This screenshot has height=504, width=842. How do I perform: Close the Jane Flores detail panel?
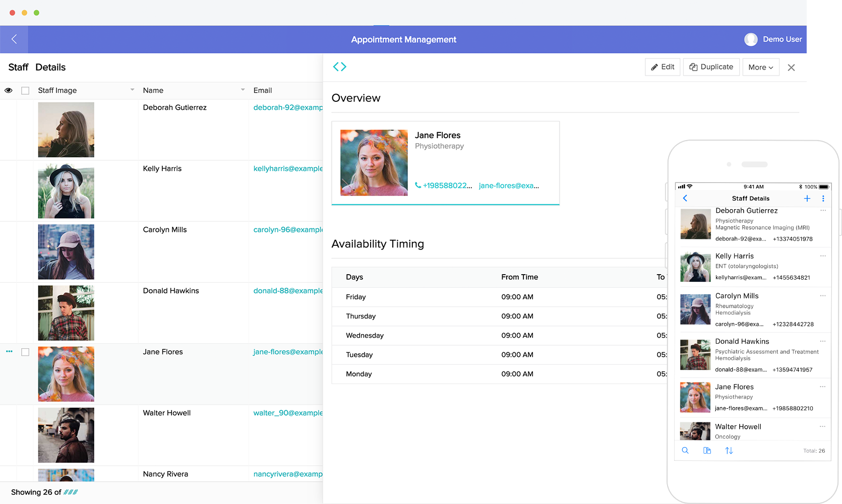(791, 68)
